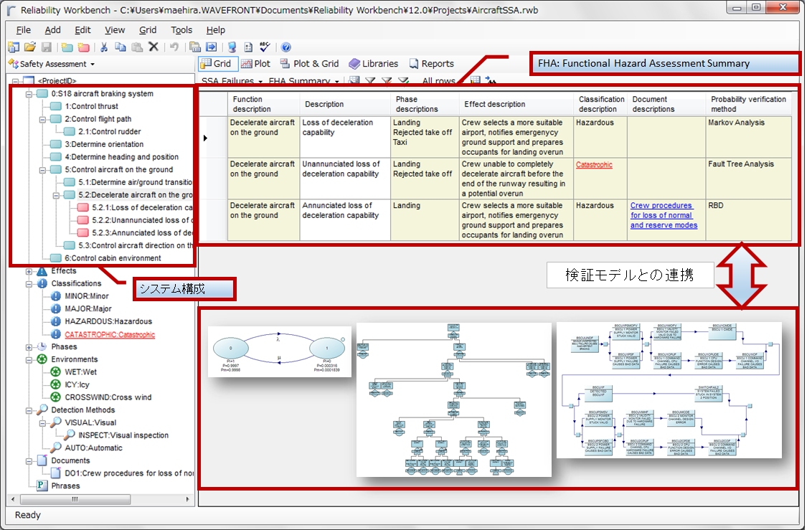The height and width of the screenshot is (530, 812).
Task: Open the Tools menu
Action: click(181, 30)
